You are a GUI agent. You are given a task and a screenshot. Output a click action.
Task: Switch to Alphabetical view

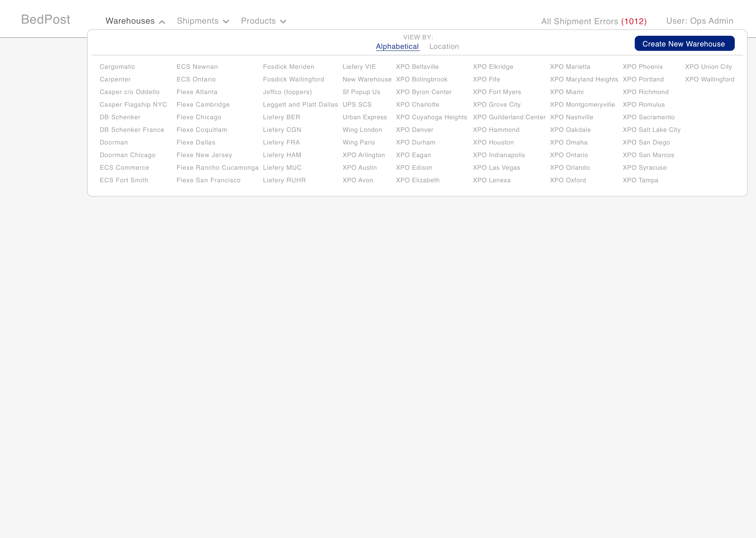pos(397,46)
